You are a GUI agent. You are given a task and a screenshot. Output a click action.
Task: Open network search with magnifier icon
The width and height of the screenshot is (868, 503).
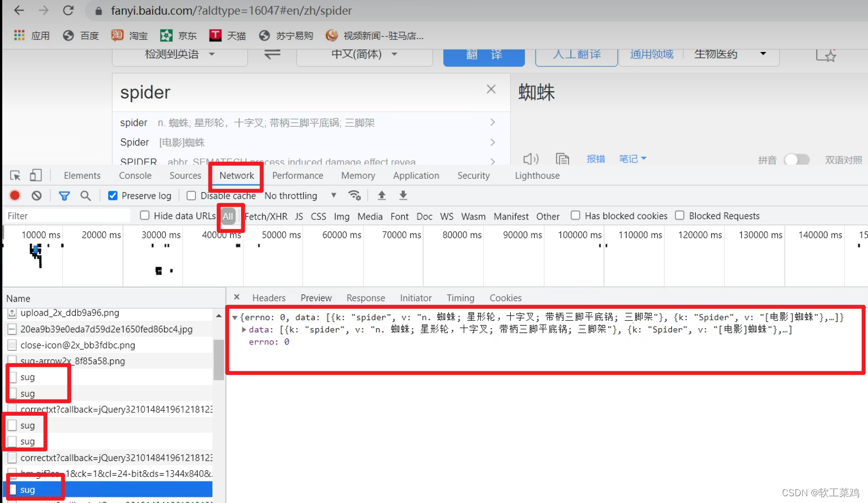click(85, 195)
